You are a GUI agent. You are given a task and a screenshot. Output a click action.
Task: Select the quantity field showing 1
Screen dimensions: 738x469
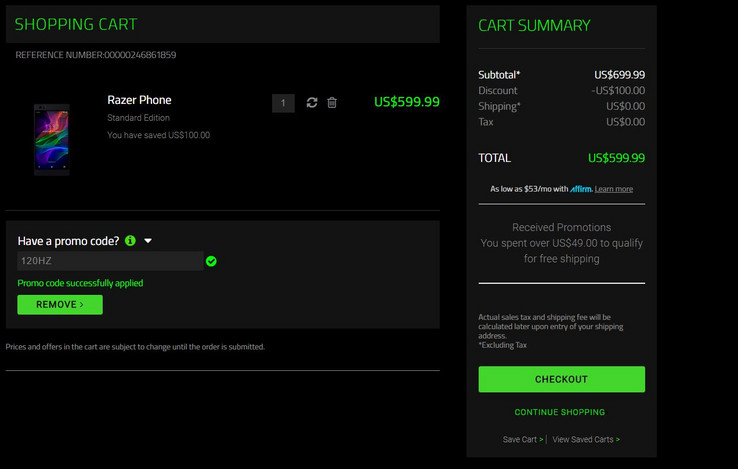click(x=283, y=103)
